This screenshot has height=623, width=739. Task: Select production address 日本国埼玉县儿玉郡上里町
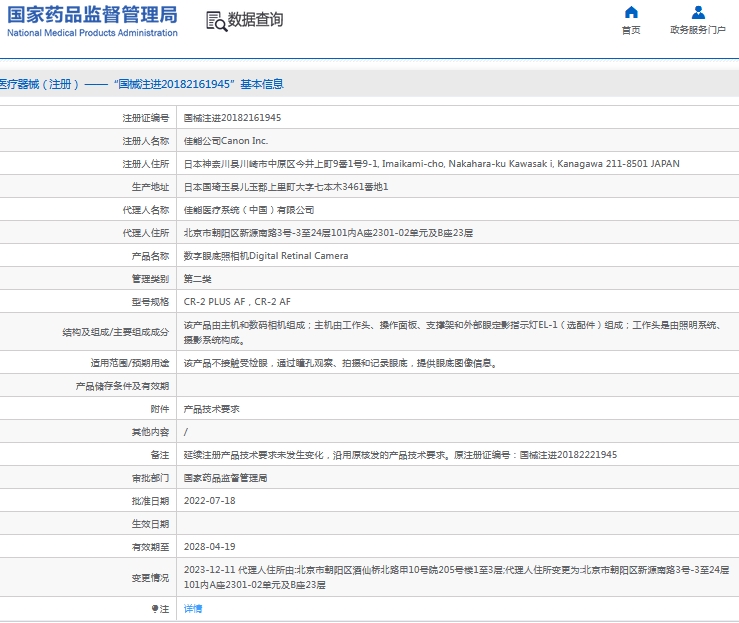coord(286,187)
